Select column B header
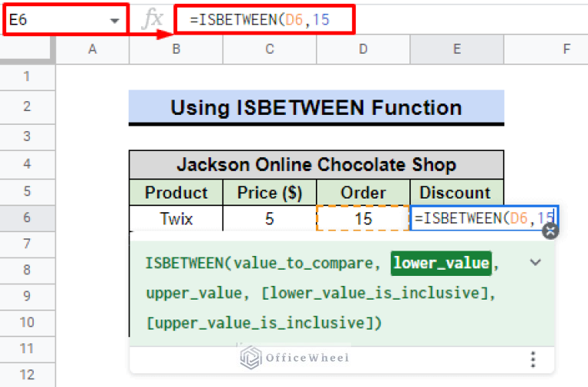The height and width of the screenshot is (387, 588). click(x=176, y=49)
